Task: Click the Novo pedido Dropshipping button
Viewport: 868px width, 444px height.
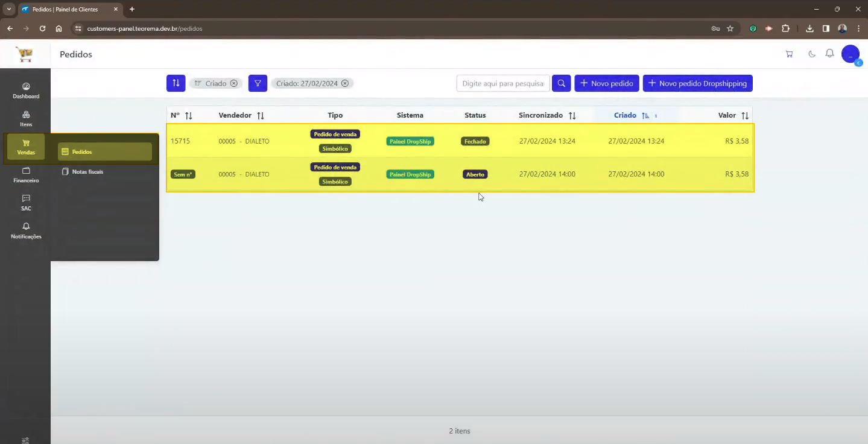Action: click(697, 83)
